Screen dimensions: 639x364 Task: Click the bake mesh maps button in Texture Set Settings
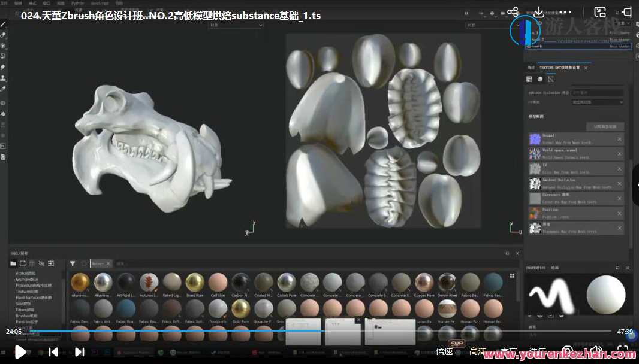[605, 126]
